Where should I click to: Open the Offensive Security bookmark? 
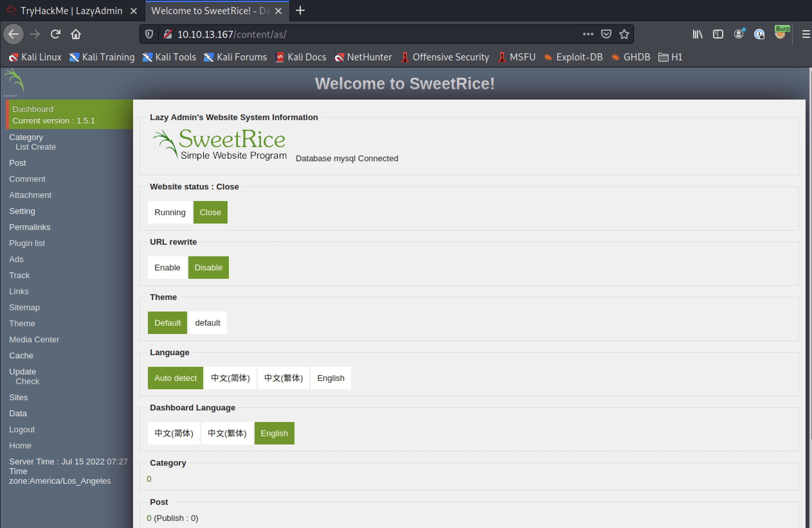[x=445, y=57]
